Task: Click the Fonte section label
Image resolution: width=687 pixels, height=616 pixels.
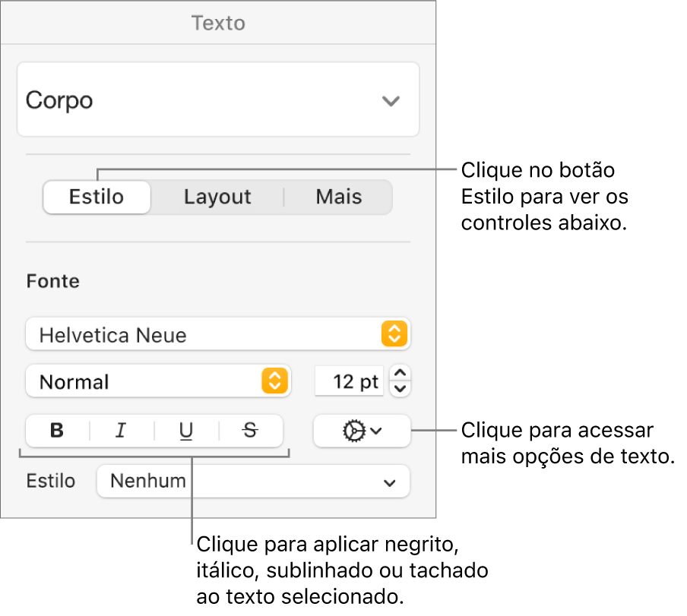Action: click(x=53, y=281)
